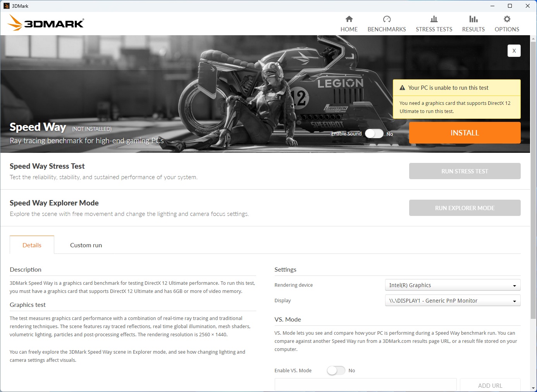Open the Home section icon
The height and width of the screenshot is (392, 537).
click(349, 19)
